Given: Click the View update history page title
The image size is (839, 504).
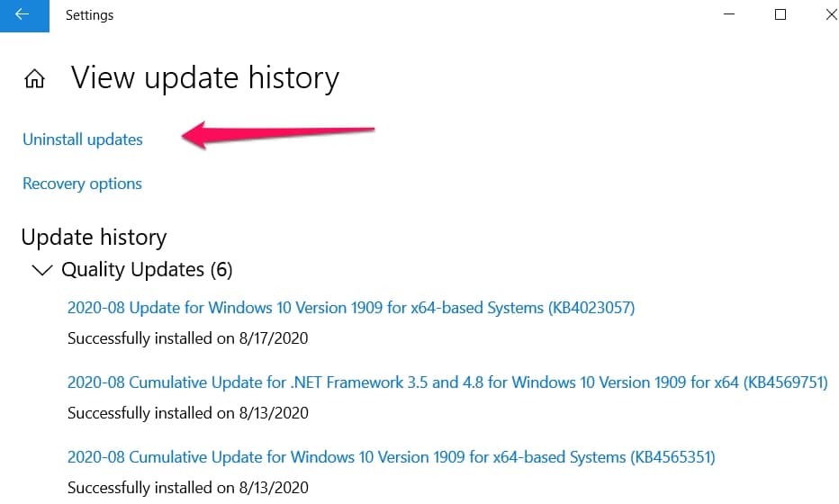Looking at the screenshot, I should pyautogui.click(x=205, y=78).
